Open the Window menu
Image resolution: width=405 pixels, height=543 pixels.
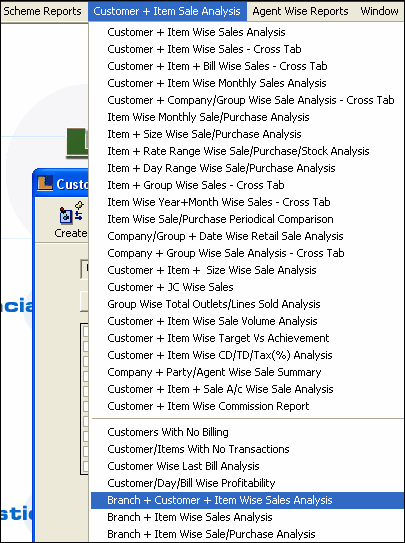pyautogui.click(x=379, y=11)
